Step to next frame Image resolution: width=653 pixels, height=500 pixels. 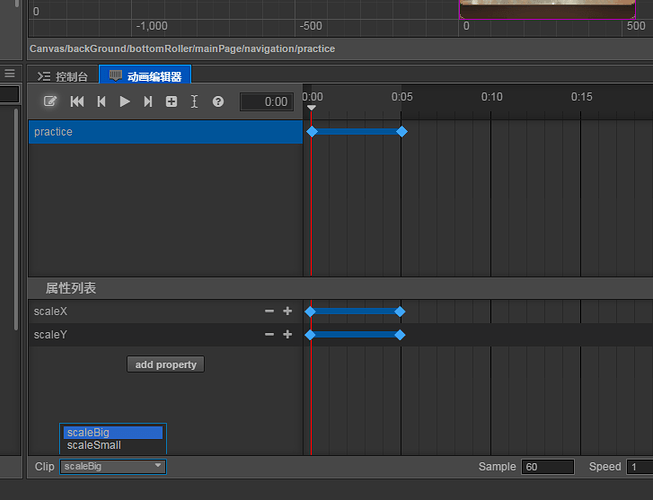click(x=148, y=102)
